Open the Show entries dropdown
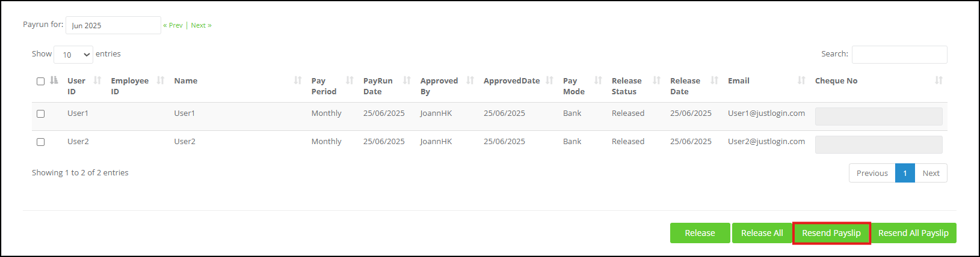Screen dimensions: 980x257 click(73, 55)
